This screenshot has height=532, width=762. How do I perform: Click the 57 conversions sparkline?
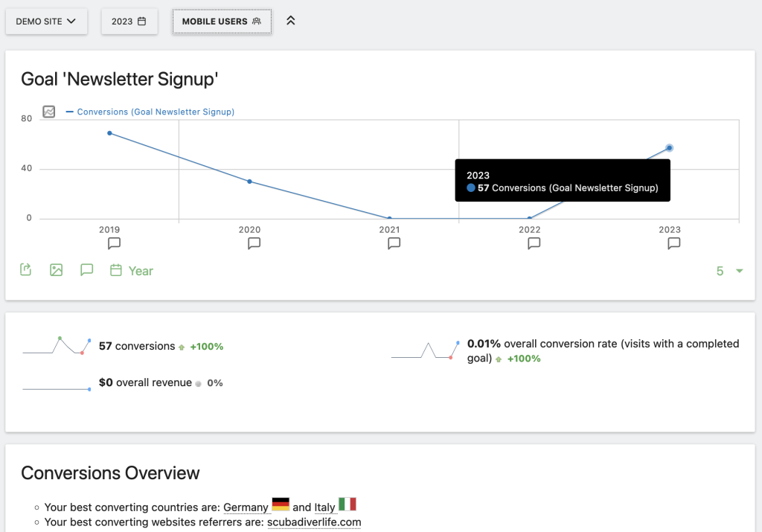tap(55, 346)
